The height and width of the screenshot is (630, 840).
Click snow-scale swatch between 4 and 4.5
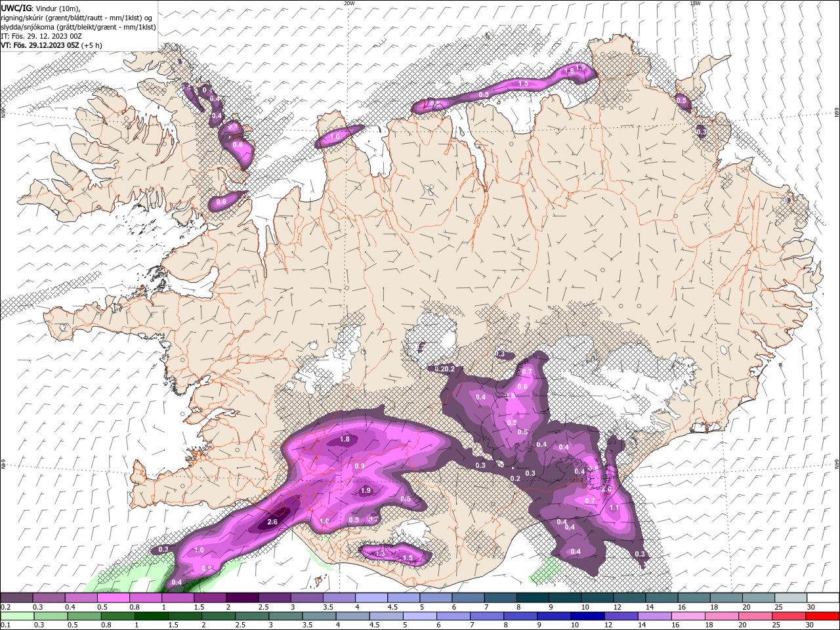tap(371, 598)
